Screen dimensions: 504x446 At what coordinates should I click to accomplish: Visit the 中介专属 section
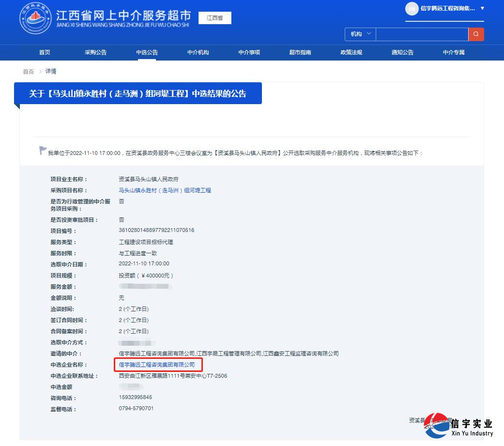453,52
